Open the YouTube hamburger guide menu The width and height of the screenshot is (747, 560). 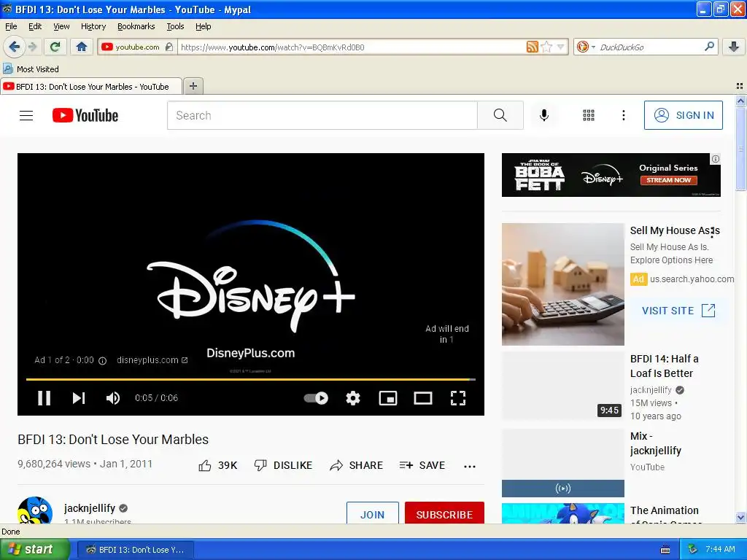26,115
